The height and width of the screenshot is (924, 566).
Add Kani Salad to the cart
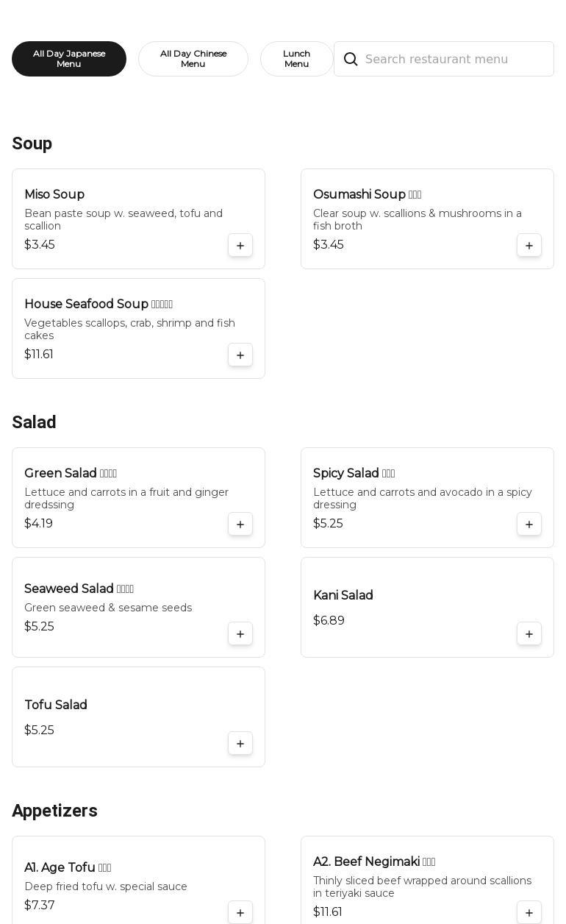point(529,633)
